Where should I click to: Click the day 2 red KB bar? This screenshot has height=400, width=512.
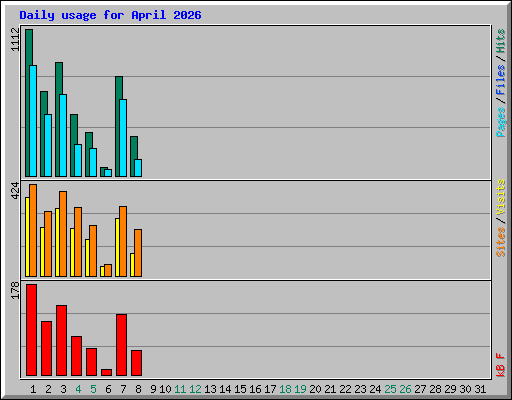click(x=46, y=349)
